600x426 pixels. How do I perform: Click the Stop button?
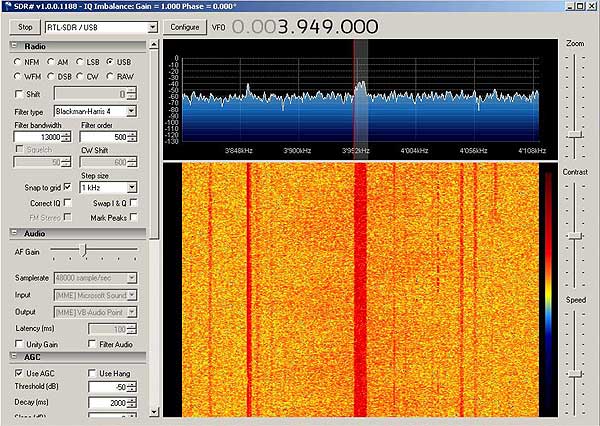[x=26, y=28]
